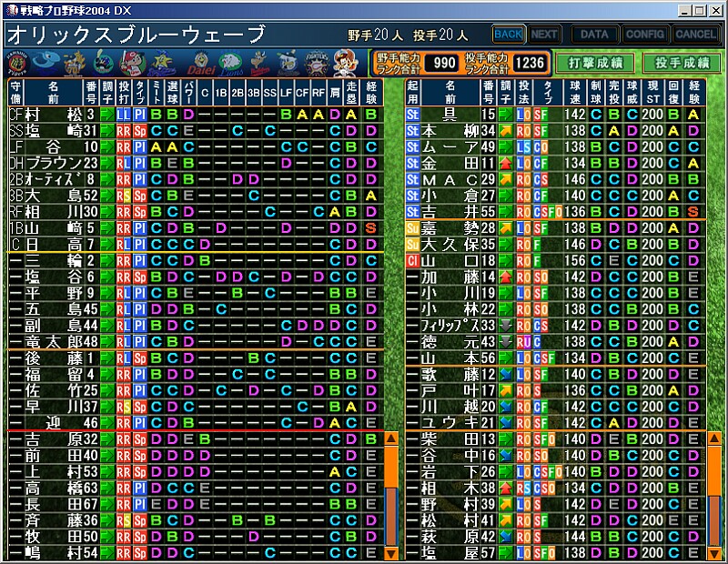728x564 pixels.
Task: Click the red condition arrow icon for 加藤
Action: click(x=505, y=277)
